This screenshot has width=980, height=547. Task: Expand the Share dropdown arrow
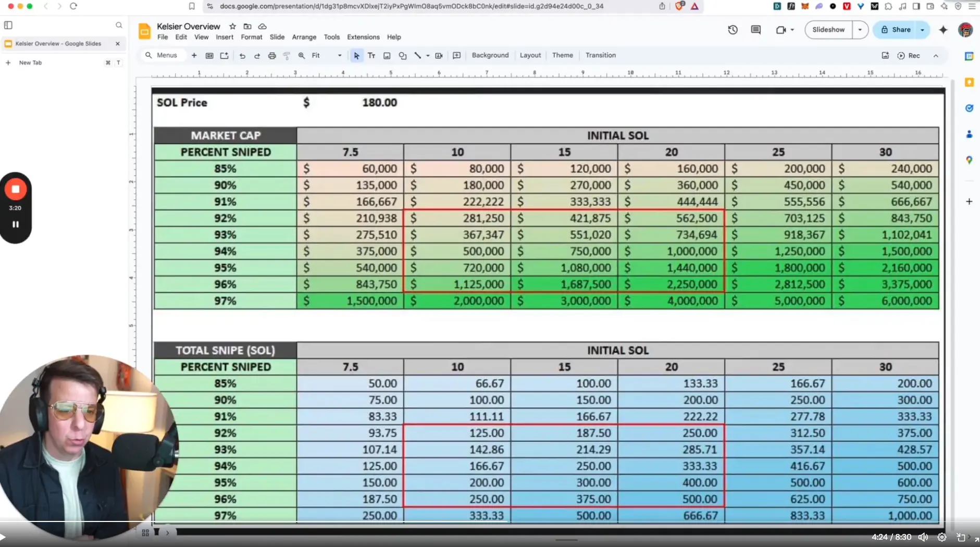pos(923,30)
